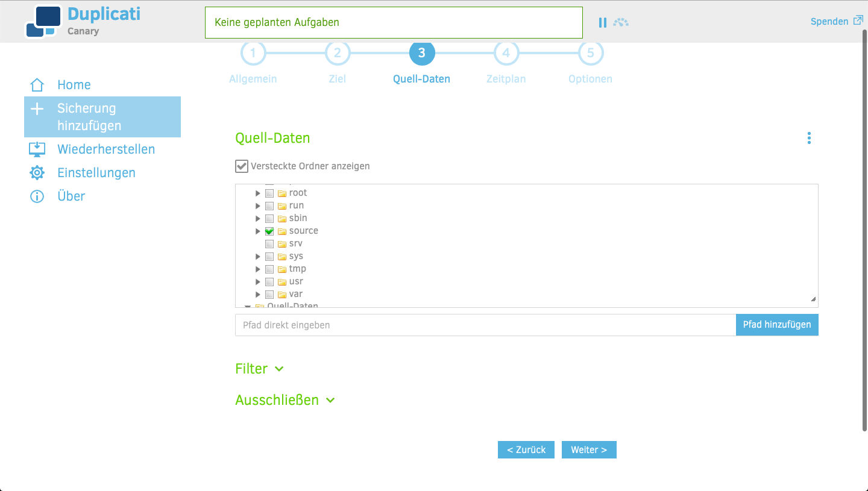Check the sbin folder checkbox

(x=269, y=219)
